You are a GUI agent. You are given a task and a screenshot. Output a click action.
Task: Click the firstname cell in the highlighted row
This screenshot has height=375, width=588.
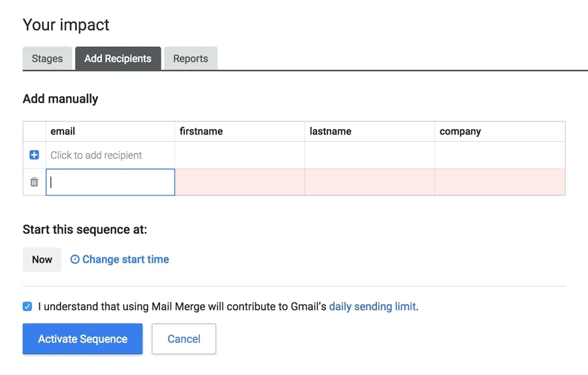point(240,182)
